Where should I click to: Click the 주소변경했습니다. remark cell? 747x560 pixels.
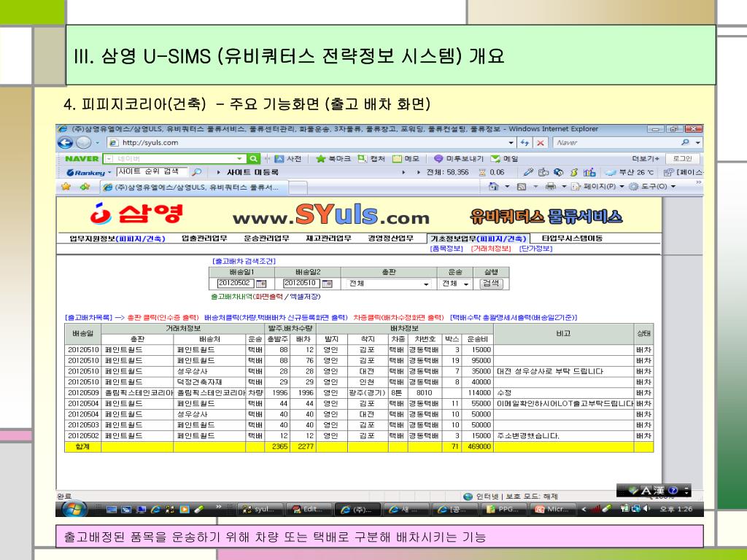click(564, 436)
